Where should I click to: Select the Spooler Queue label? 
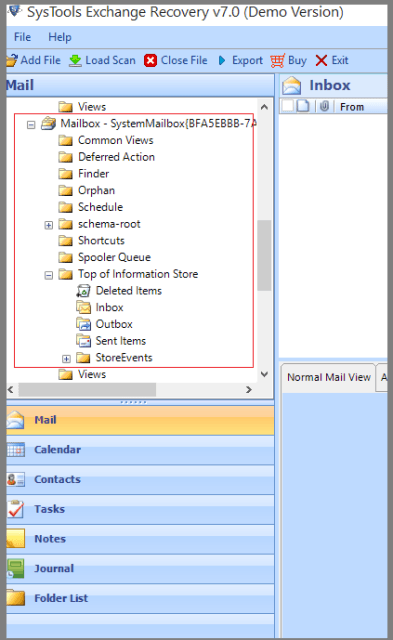pyautogui.click(x=114, y=258)
